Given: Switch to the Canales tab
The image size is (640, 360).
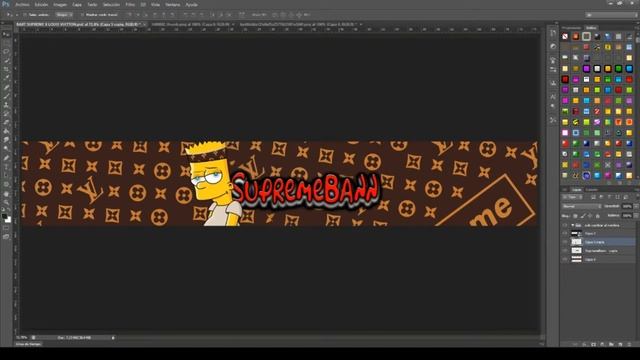Looking at the screenshot, I should point(591,190).
